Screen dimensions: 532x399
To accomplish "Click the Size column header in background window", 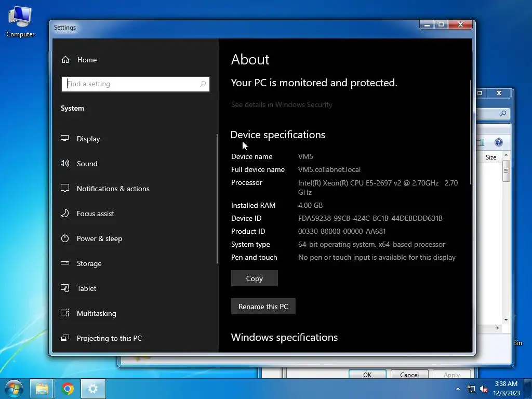I will [490, 157].
